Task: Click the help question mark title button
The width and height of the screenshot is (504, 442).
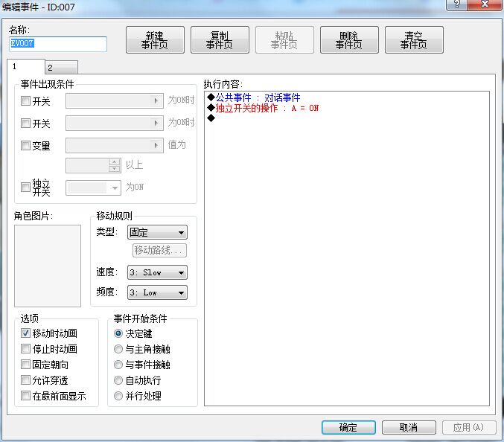Action: pyautogui.click(x=457, y=4)
